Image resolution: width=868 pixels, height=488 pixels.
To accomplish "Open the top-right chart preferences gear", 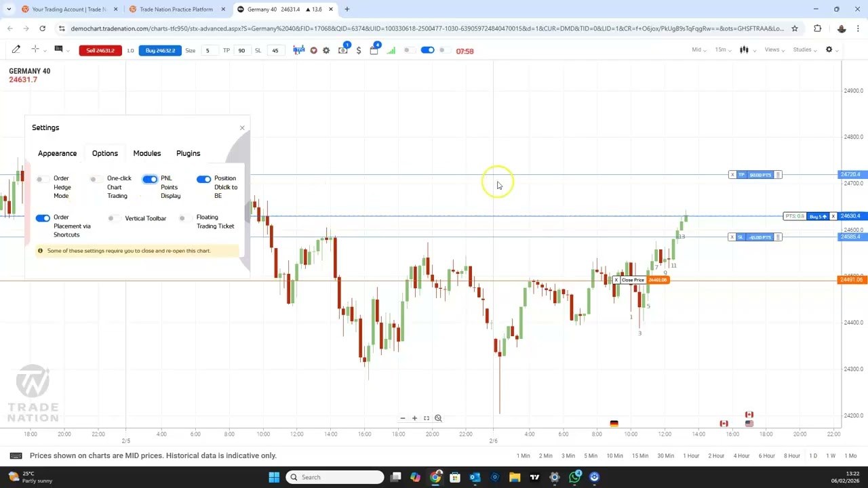I will 829,49.
